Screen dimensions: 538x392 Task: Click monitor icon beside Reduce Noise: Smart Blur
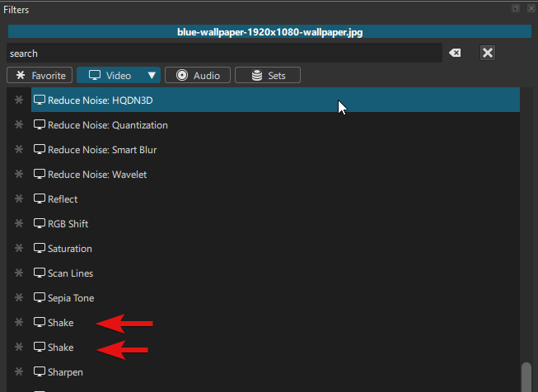(40, 149)
